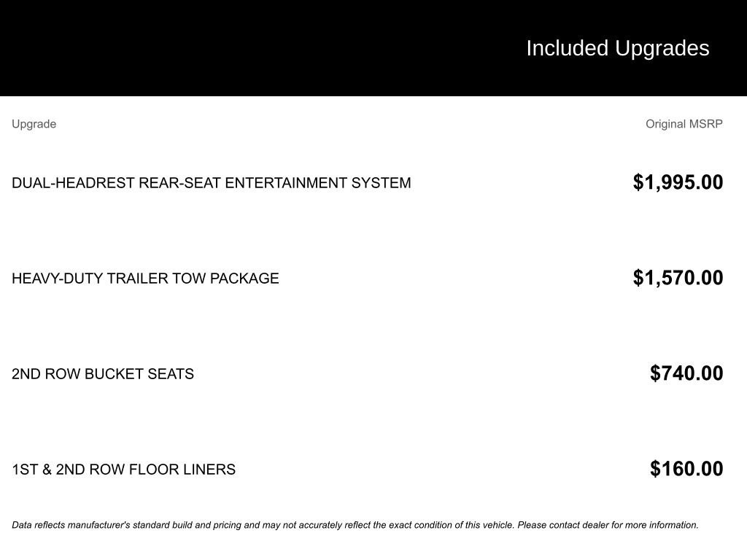Click the Please contact dealer sentence

pyautogui.click(x=608, y=525)
